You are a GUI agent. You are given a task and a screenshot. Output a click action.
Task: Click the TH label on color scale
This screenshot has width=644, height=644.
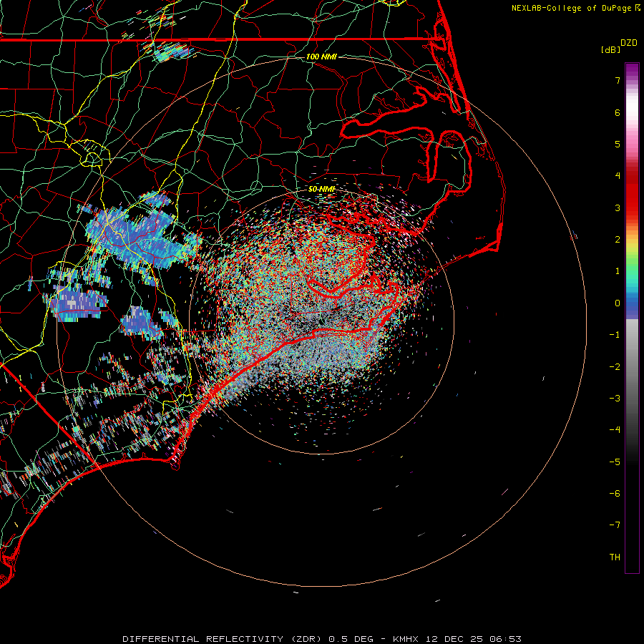[x=615, y=557]
